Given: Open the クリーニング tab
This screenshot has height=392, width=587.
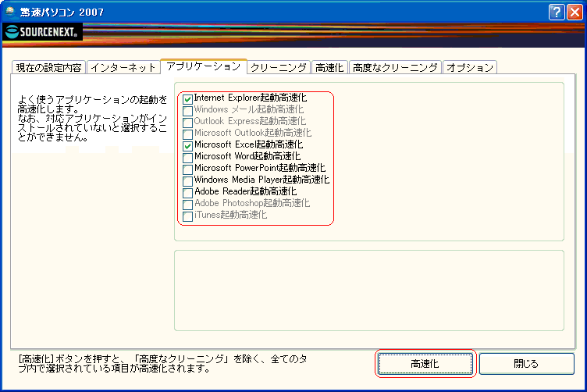Looking at the screenshot, I should pos(279,67).
